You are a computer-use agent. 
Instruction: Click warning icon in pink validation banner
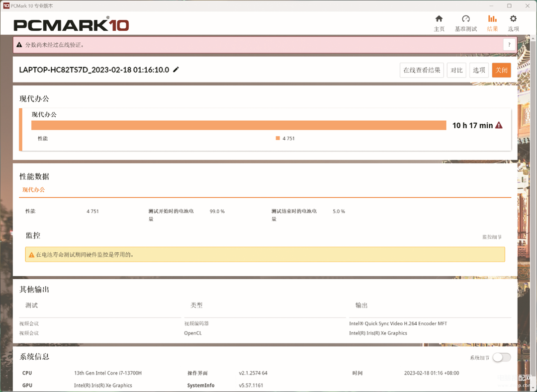[x=19, y=45]
